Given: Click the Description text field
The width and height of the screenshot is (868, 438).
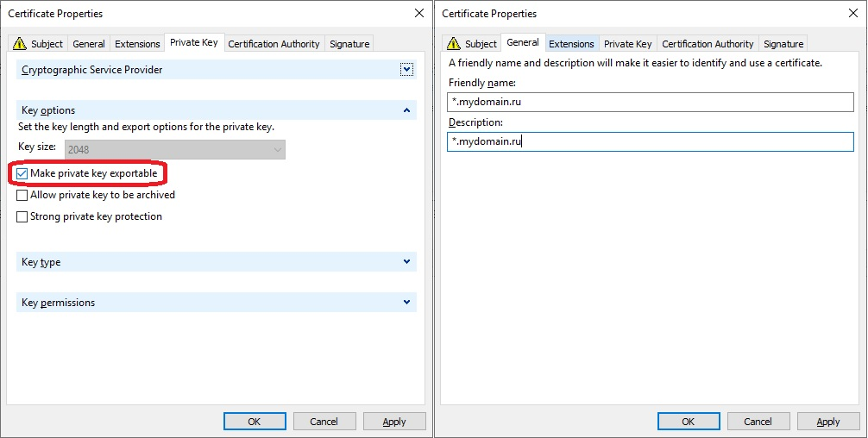Looking at the screenshot, I should tap(650, 141).
